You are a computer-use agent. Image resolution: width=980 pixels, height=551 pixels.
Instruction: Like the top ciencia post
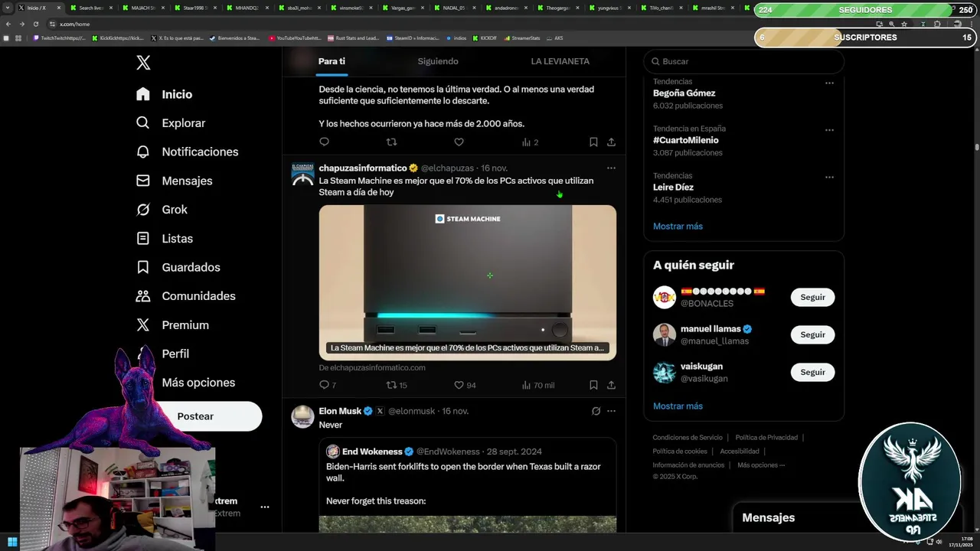tap(459, 142)
